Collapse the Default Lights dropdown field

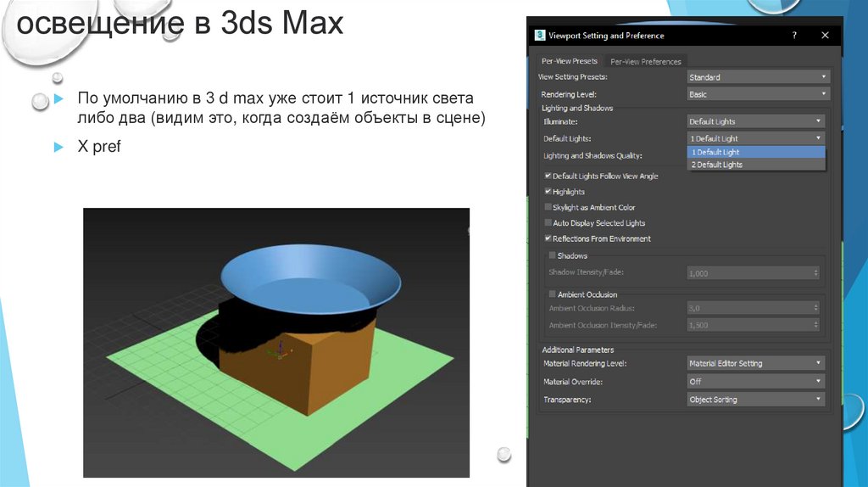[x=755, y=138]
